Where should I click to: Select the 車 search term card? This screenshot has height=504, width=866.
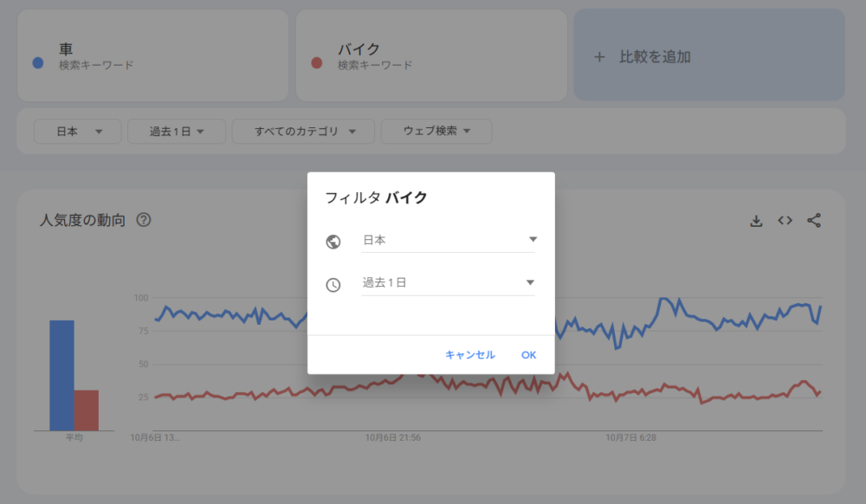[152, 55]
